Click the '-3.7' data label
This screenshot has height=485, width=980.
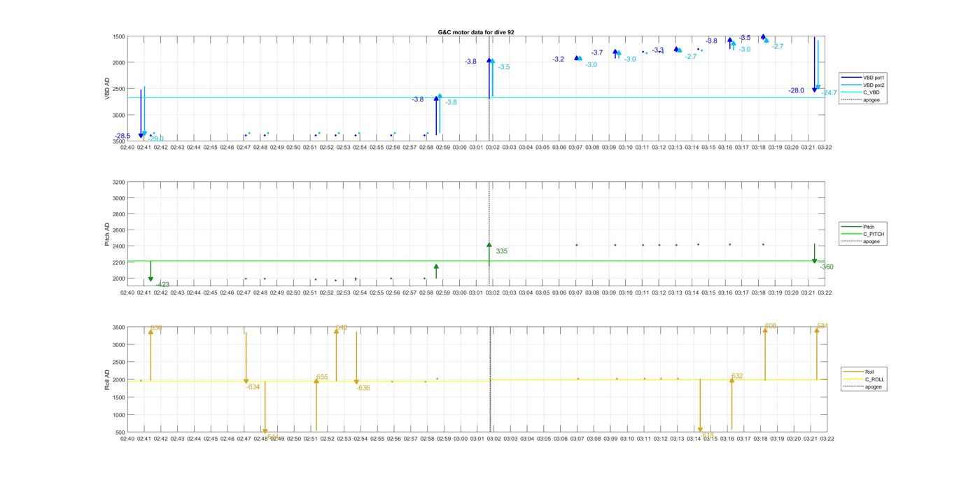pyautogui.click(x=596, y=52)
